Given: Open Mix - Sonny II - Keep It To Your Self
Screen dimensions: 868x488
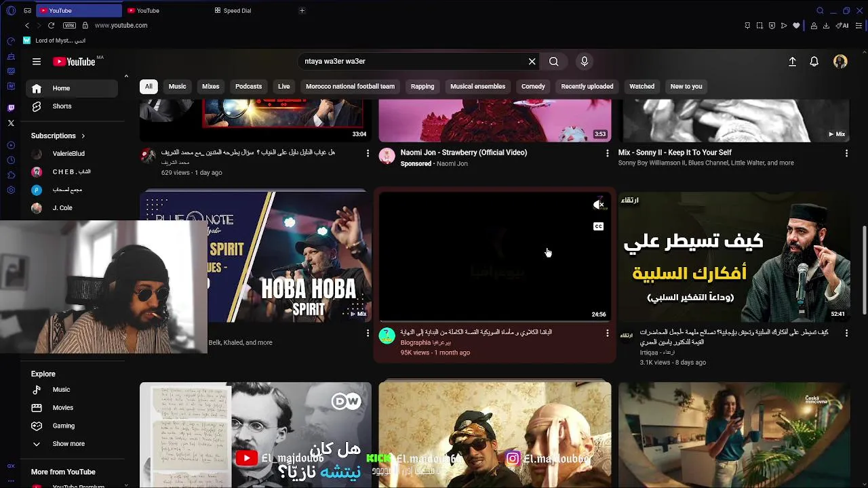Looking at the screenshot, I should tap(675, 152).
